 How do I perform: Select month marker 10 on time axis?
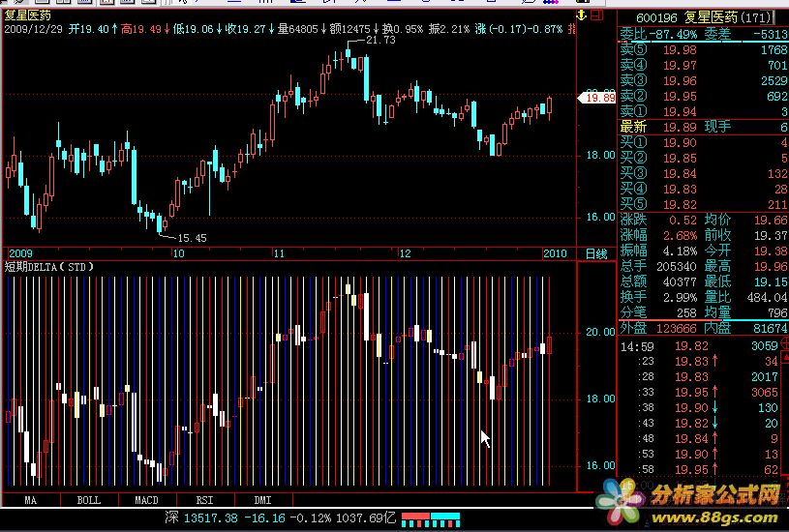click(x=179, y=253)
